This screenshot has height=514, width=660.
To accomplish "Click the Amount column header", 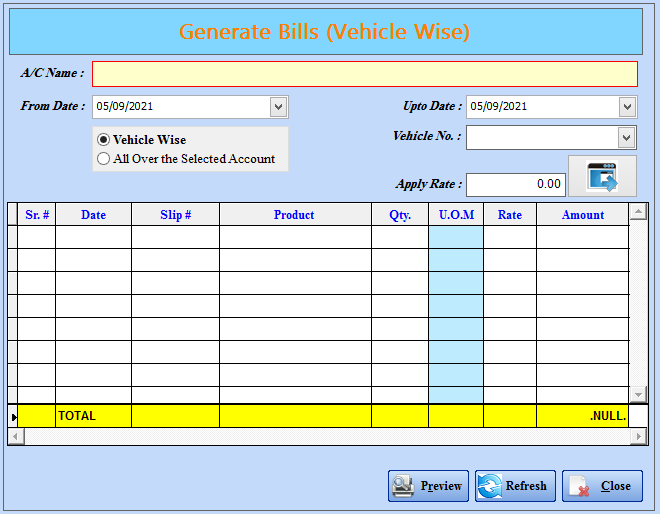I will point(583,215).
